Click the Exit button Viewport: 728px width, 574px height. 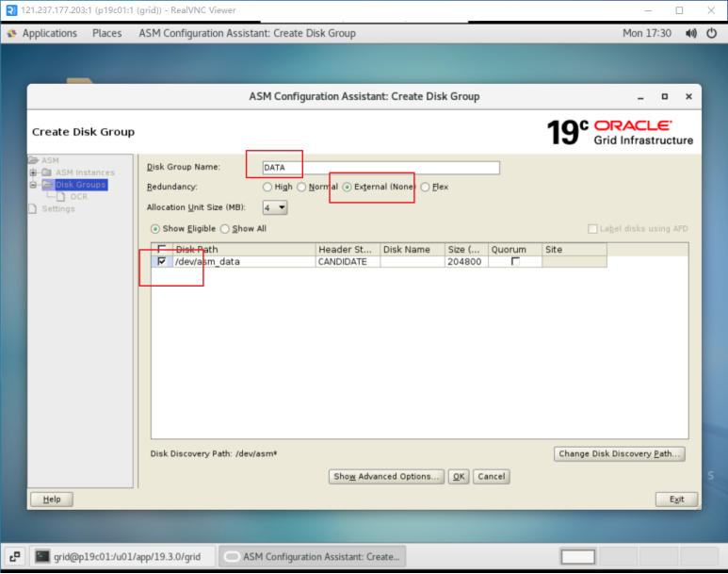coord(676,500)
